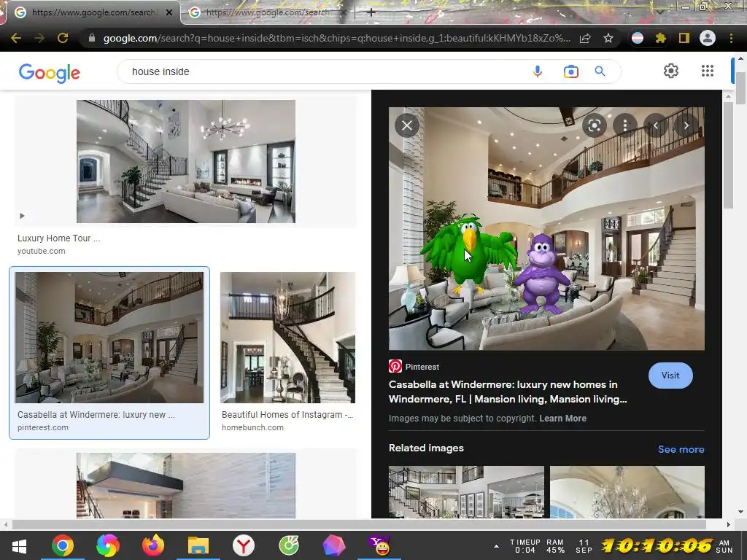Open the tab search dropdown arrow

[659, 12]
